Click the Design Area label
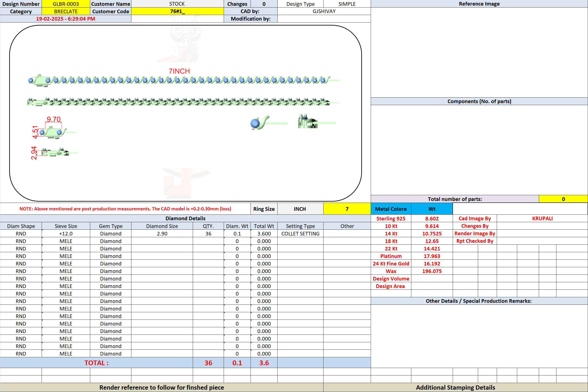This screenshot has height=392, width=588. (x=390, y=286)
